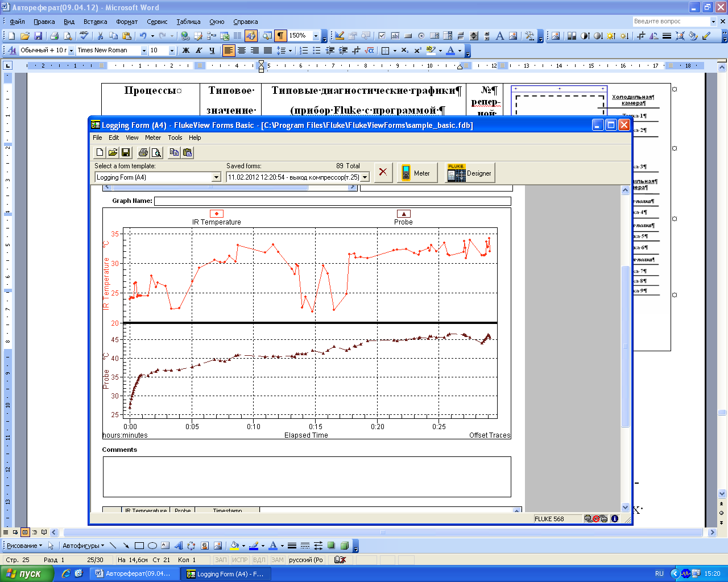This screenshot has height=582, width=728.
Task: Toggle italic К formatting
Action: pyautogui.click(x=198, y=51)
